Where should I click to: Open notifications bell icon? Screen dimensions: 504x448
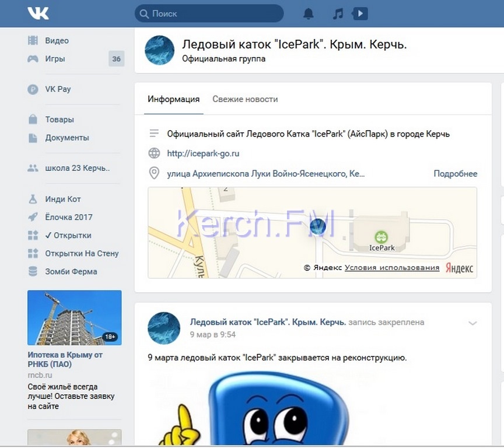click(308, 13)
